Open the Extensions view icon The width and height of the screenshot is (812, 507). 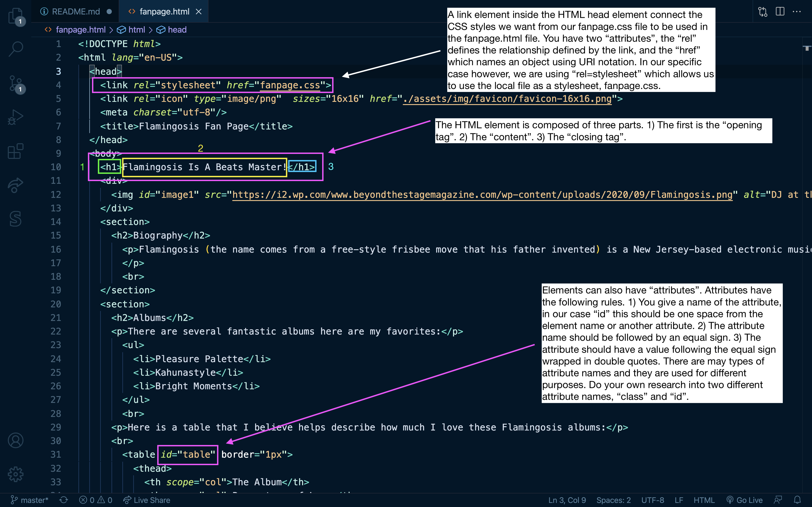(15, 151)
